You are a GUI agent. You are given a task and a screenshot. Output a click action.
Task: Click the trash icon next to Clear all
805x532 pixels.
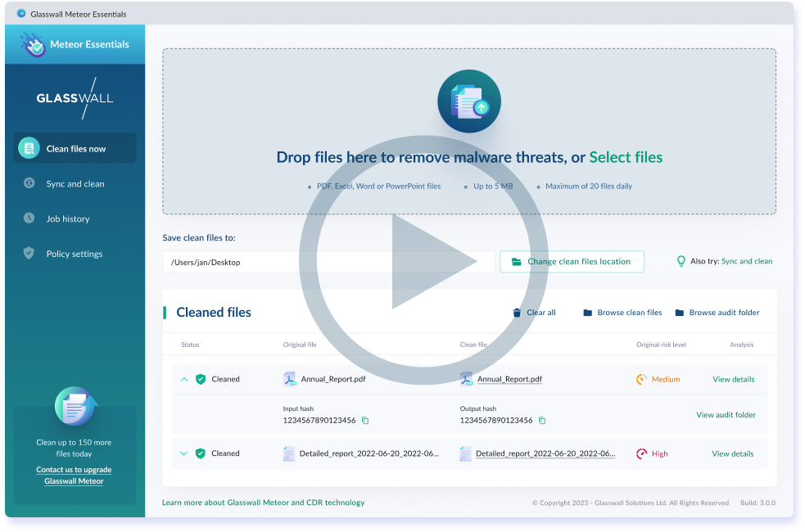click(517, 313)
